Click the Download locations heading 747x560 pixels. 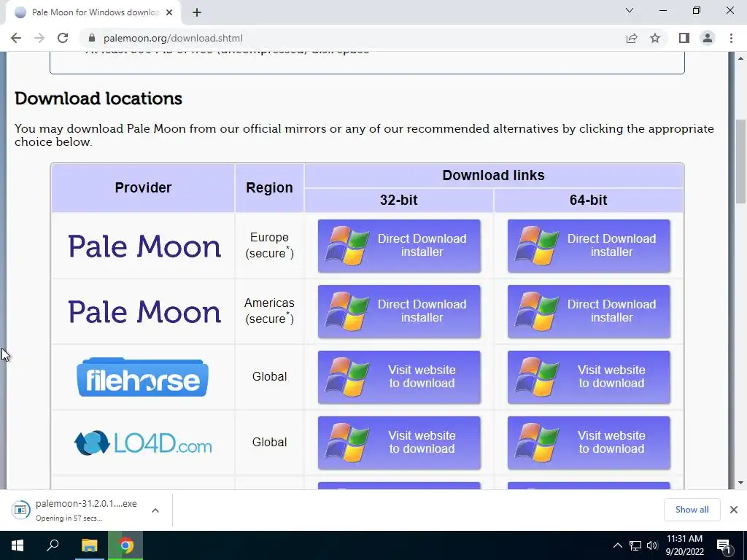click(x=98, y=98)
